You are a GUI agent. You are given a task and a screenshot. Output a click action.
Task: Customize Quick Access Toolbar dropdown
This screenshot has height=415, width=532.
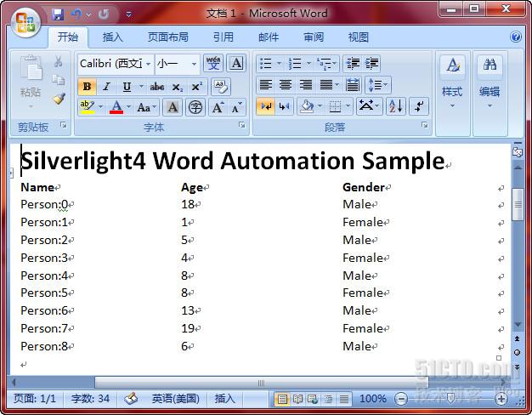pos(128,14)
